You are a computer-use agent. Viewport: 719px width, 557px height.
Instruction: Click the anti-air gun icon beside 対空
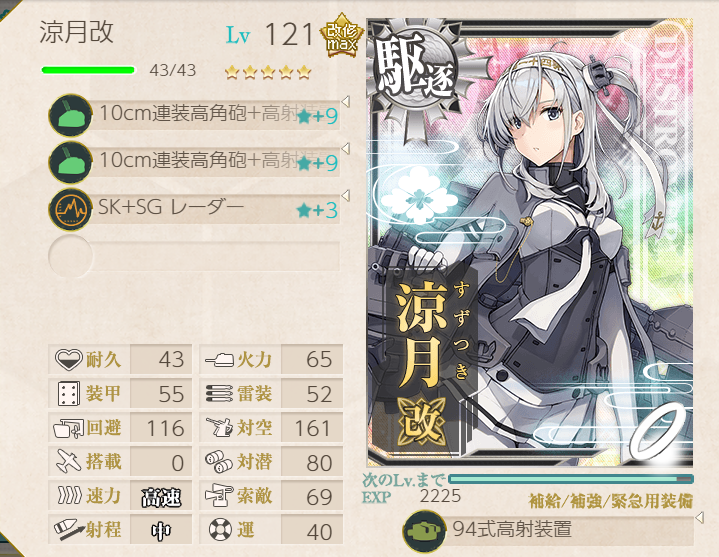click(220, 427)
